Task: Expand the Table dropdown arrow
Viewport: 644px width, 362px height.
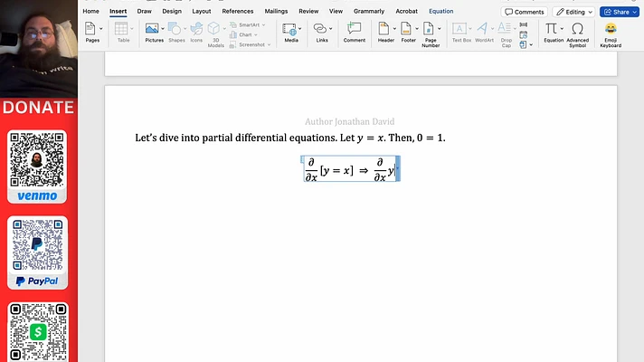Action: coord(132,29)
